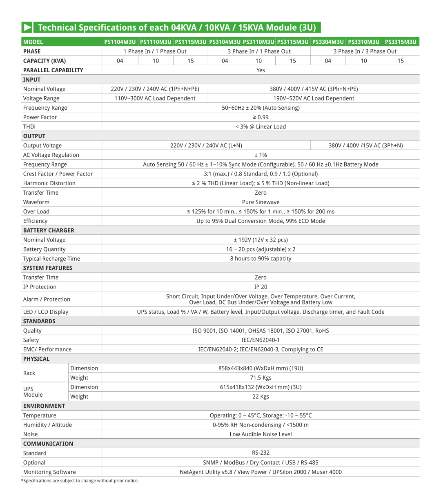Click '190V~520V AC Load Dependent' value

(x=314, y=98)
